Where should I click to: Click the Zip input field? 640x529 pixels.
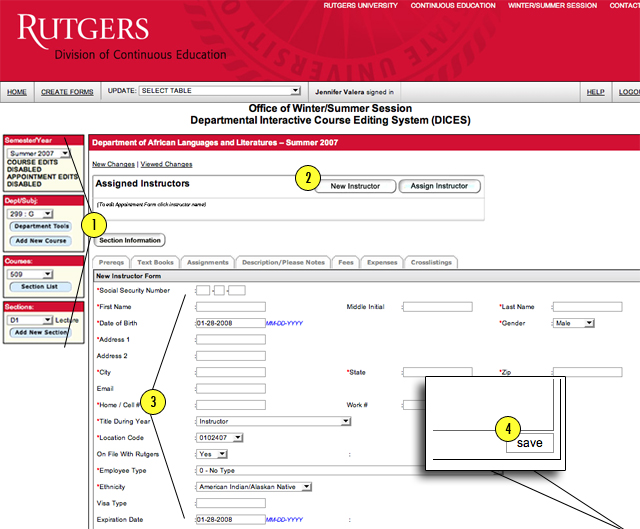[588, 372]
